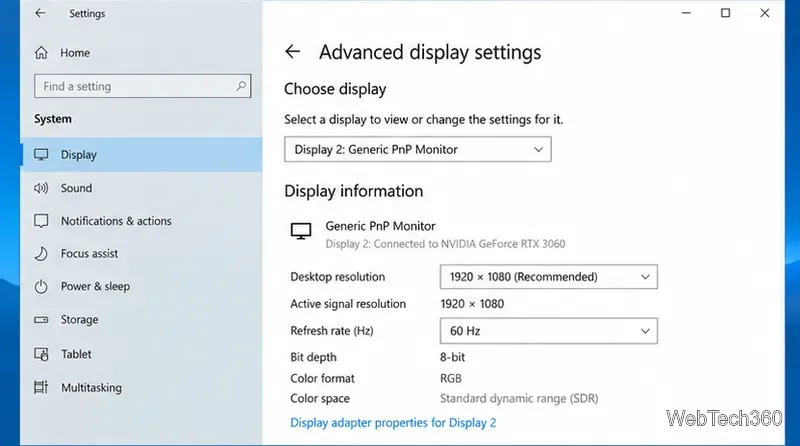The width and height of the screenshot is (800, 446).
Task: Click the Power & sleep icon
Action: [41, 286]
